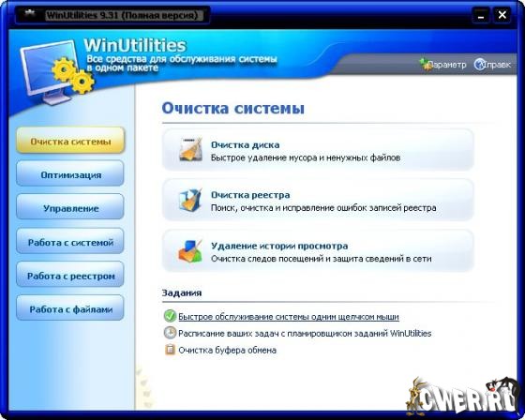Viewport: 525px width, 420px height.
Task: Click the green checkmark task icon
Action: [170, 316]
